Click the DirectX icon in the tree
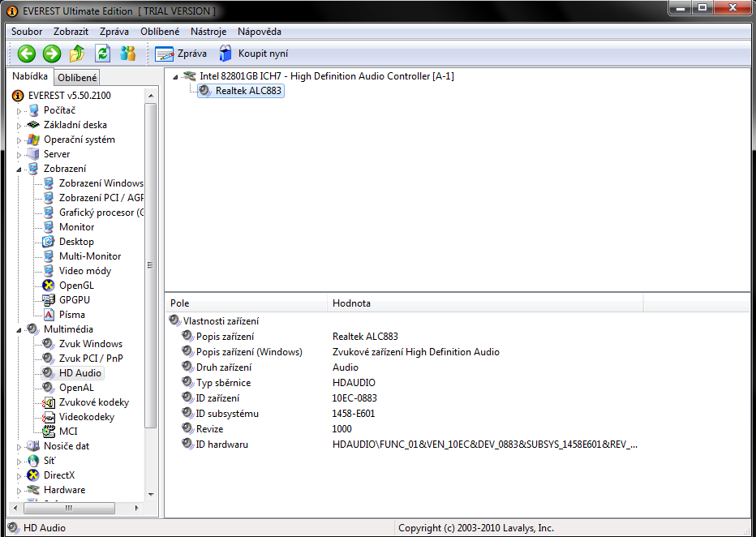756x537 pixels. (x=32, y=475)
